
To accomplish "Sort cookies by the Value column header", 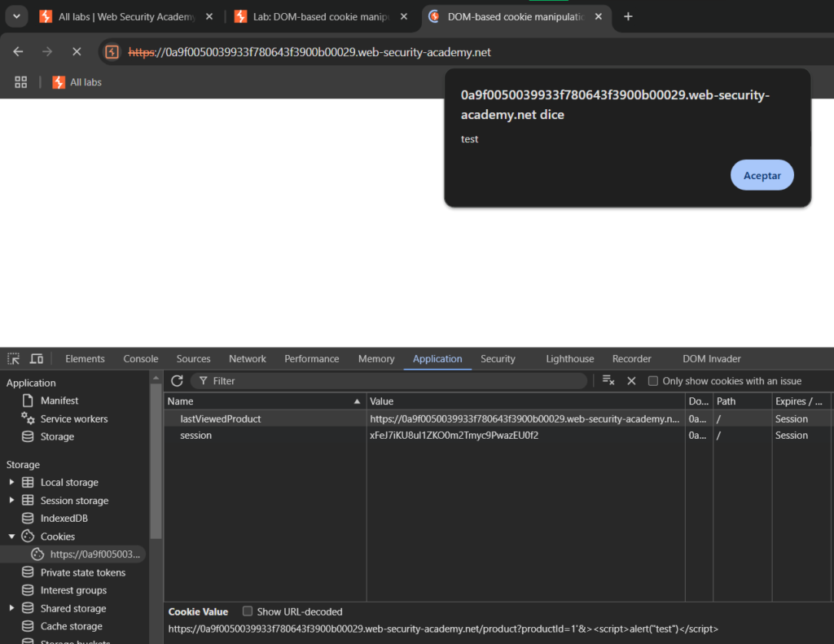I will tap(525, 401).
